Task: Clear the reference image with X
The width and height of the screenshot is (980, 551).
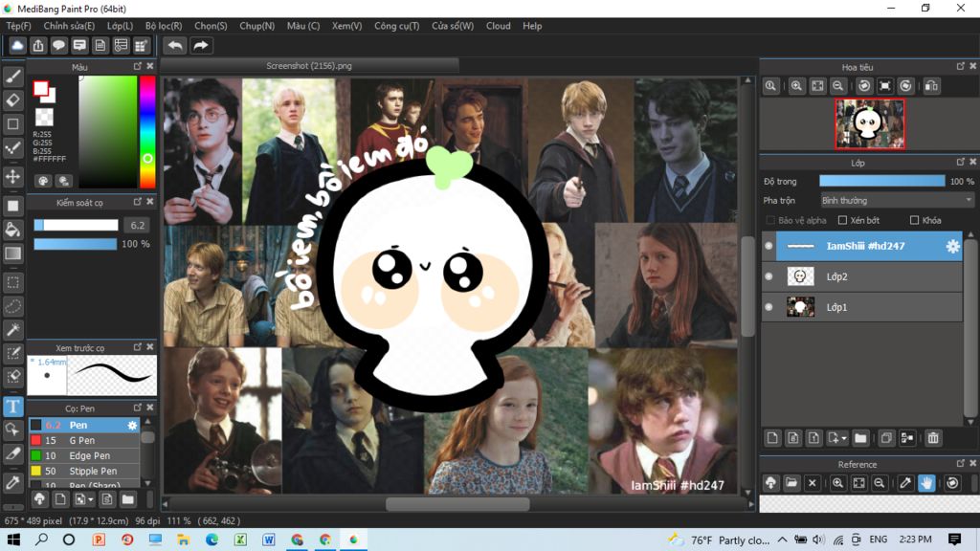Action: pyautogui.click(x=812, y=483)
